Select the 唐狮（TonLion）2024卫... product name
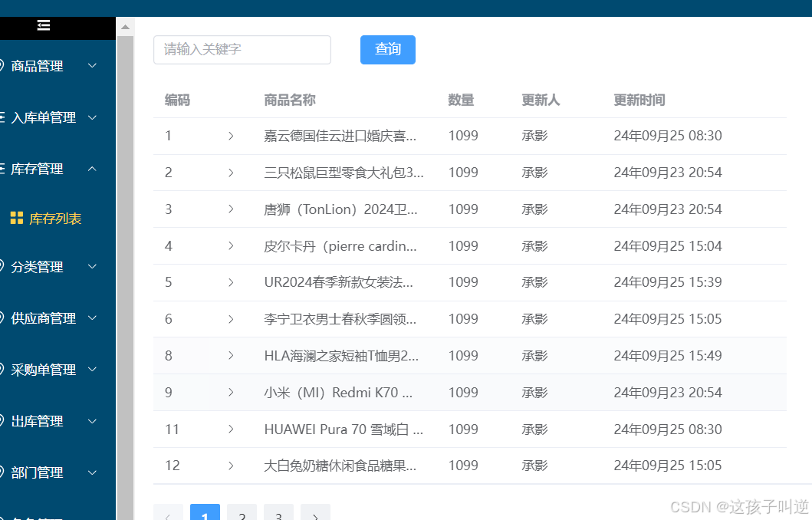The width and height of the screenshot is (812, 520). [340, 209]
